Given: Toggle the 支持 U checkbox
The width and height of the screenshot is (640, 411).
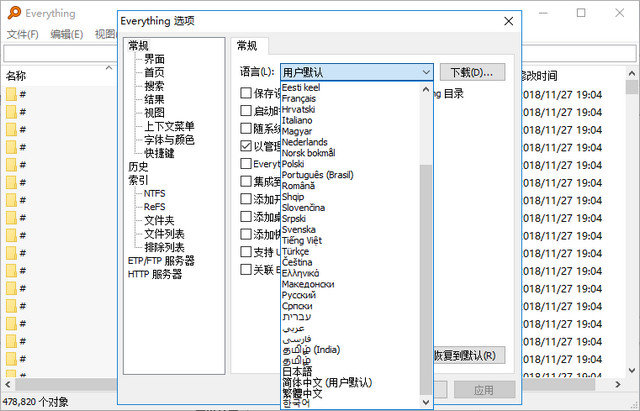Looking at the screenshot, I should pos(246,252).
